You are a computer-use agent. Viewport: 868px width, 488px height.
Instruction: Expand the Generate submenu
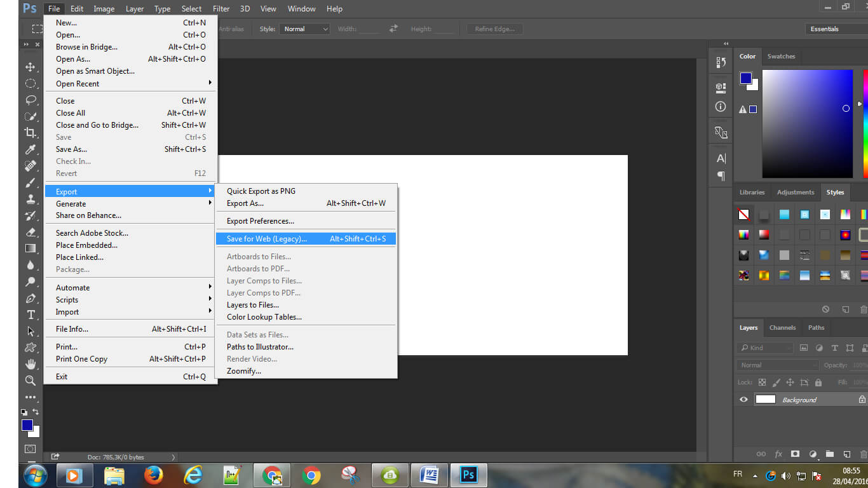pos(132,203)
